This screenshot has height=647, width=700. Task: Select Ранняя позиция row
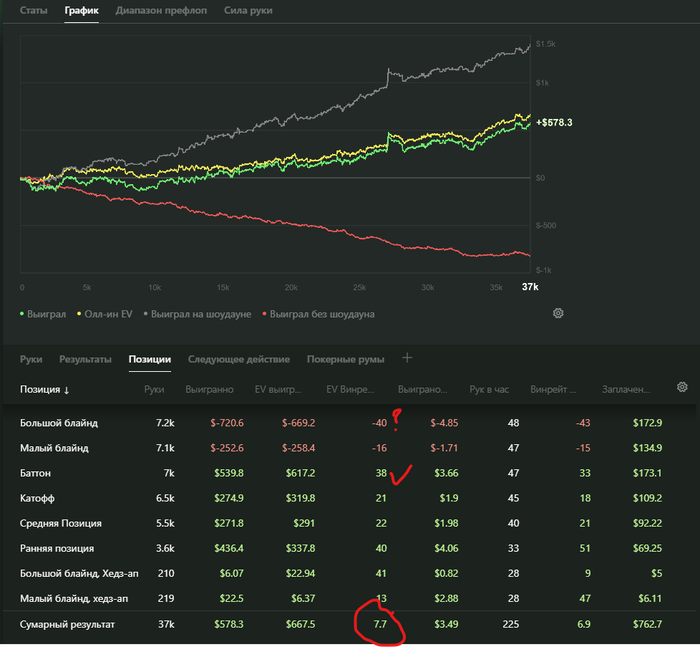[x=350, y=548]
